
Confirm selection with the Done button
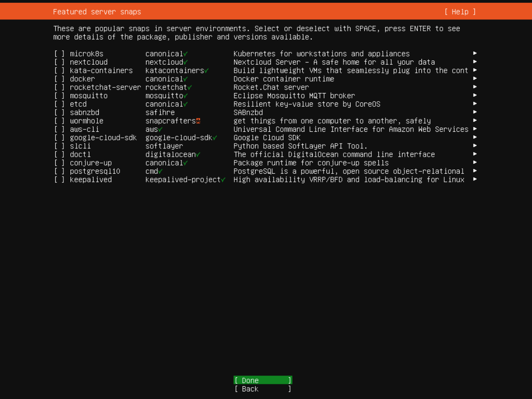[263, 381]
